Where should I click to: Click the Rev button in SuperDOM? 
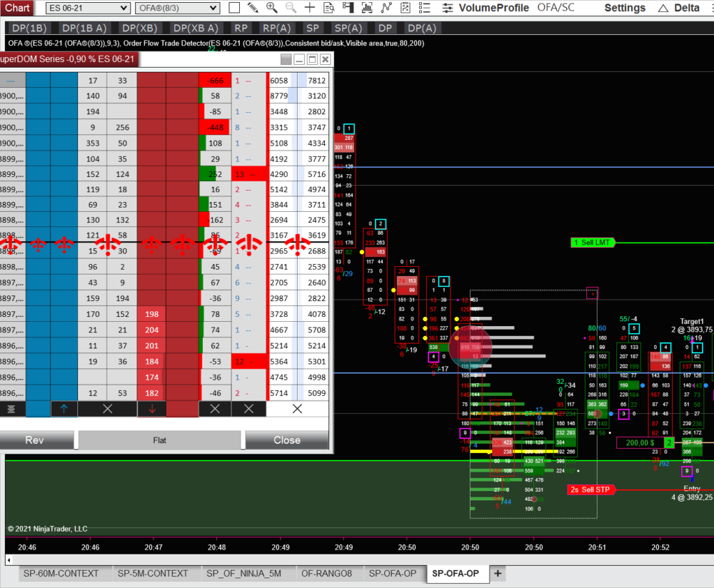pos(35,440)
